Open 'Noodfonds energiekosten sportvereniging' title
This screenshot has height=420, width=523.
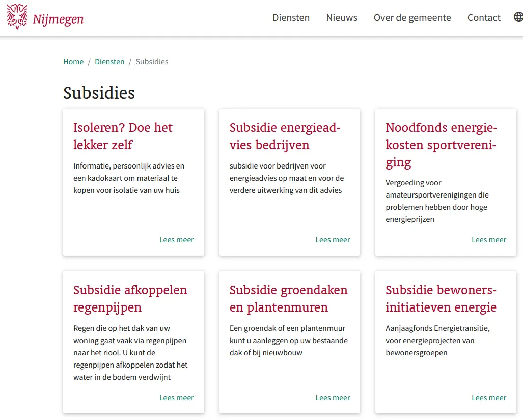coord(442,145)
